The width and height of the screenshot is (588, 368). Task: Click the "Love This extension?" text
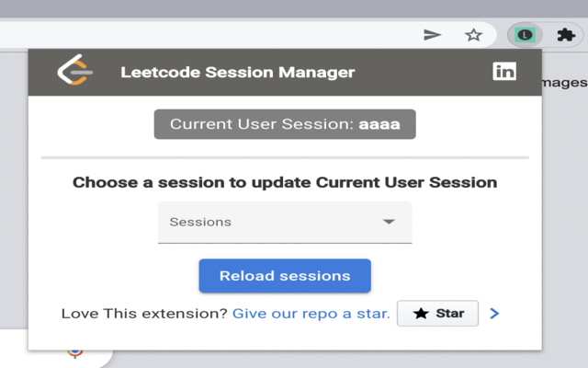(x=144, y=314)
